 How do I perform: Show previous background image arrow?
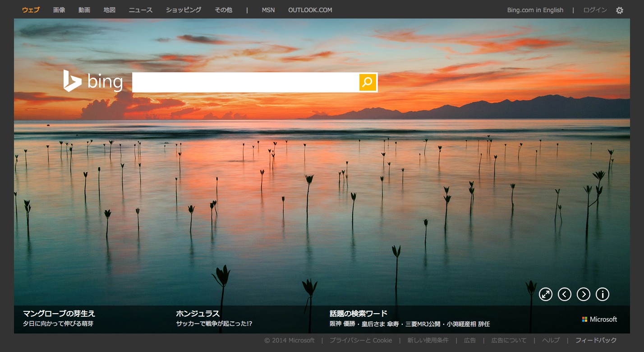pos(565,295)
